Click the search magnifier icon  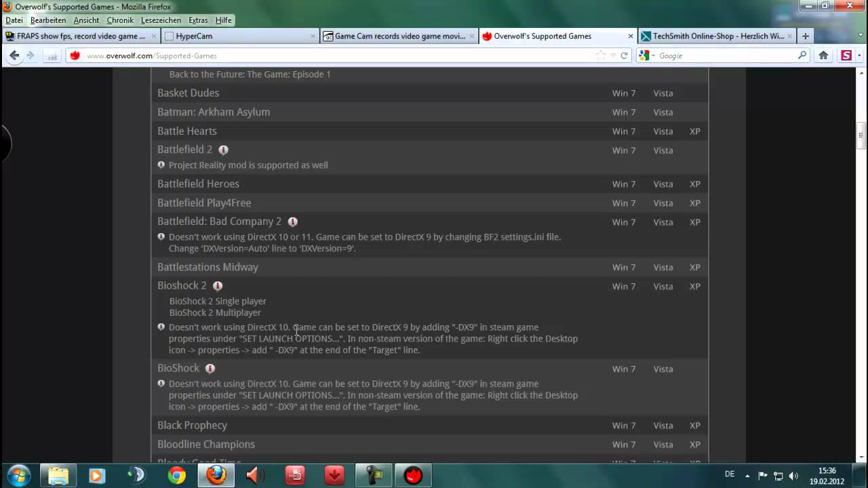tap(802, 56)
